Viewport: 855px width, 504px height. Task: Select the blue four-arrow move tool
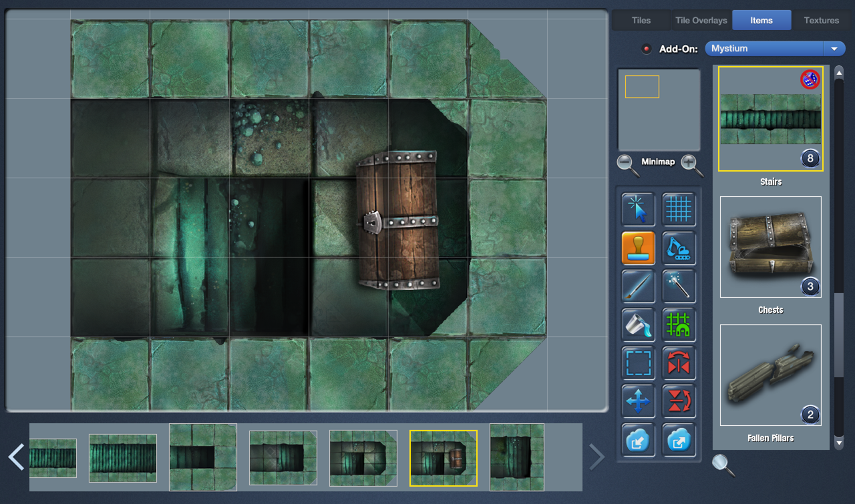pyautogui.click(x=638, y=401)
